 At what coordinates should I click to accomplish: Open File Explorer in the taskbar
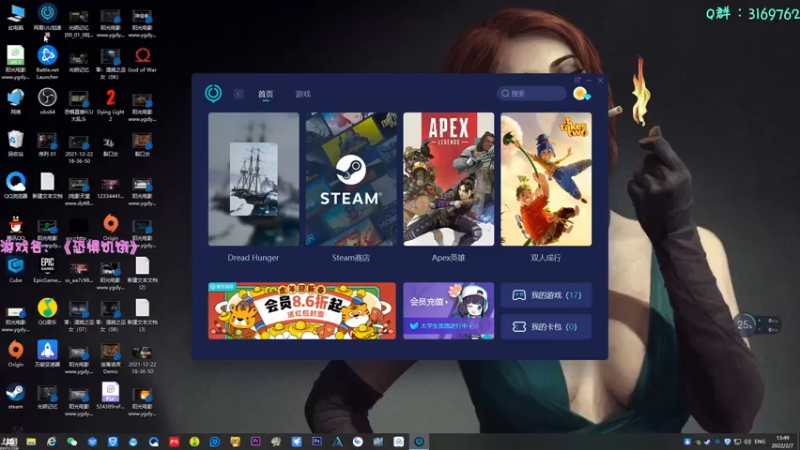(31, 442)
